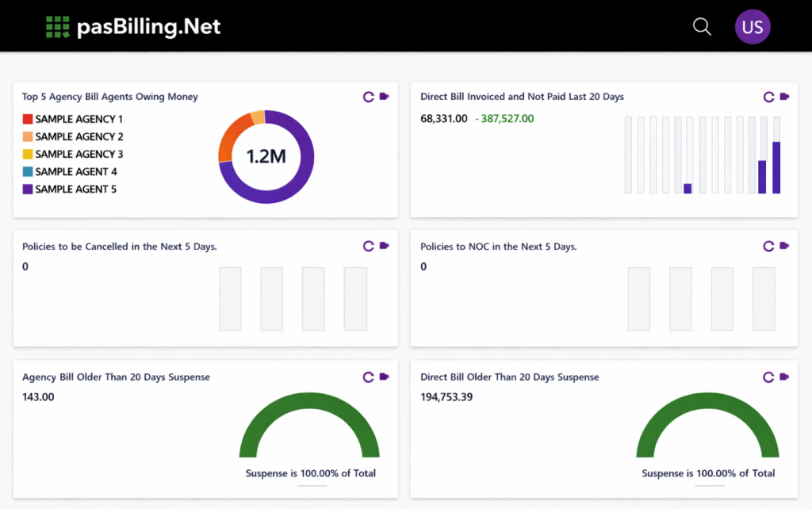Click the 1.2M donut chart center
Viewport: 812px width, 509px height.
[266, 156]
